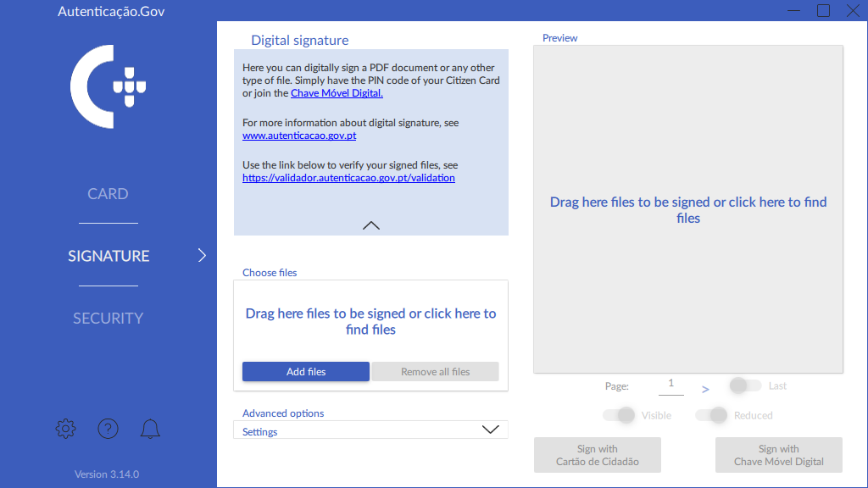Open settings via the gear icon
Screen dimensions: 868x488
pyautogui.click(x=65, y=429)
